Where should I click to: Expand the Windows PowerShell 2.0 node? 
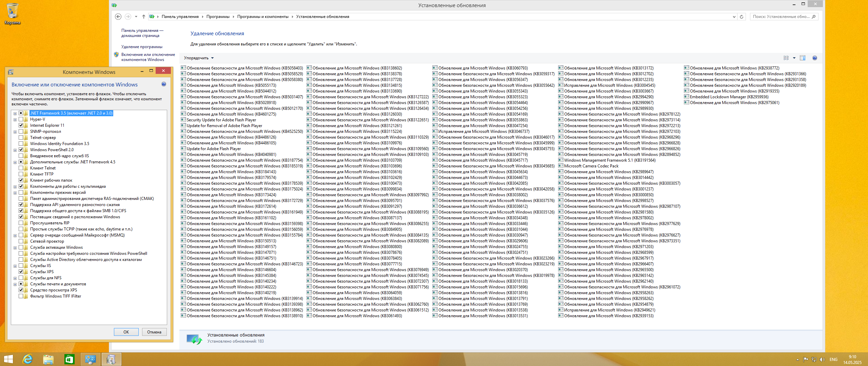[x=15, y=150]
